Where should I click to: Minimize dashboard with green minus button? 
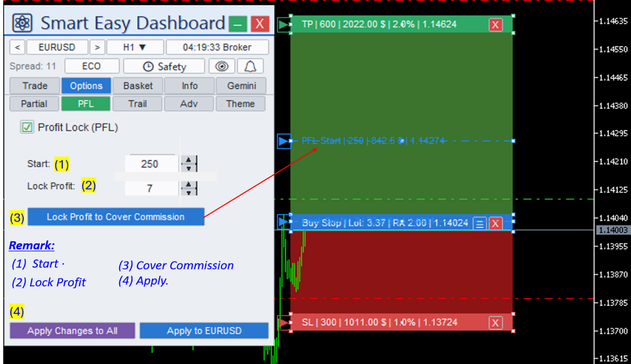click(238, 23)
